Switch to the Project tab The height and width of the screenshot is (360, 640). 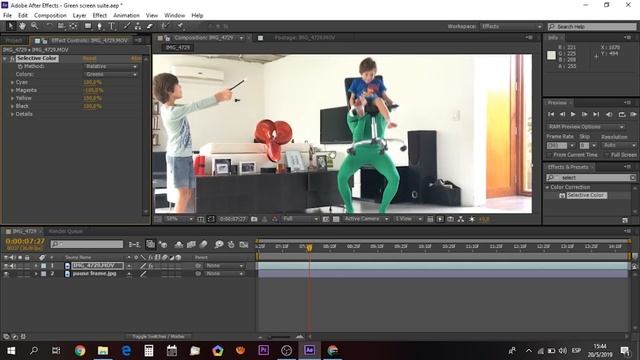tap(13, 40)
